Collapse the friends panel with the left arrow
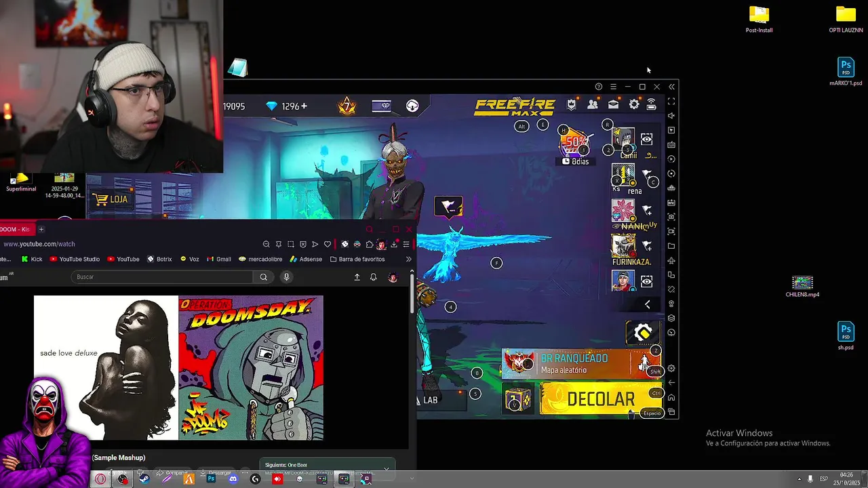 click(647, 305)
